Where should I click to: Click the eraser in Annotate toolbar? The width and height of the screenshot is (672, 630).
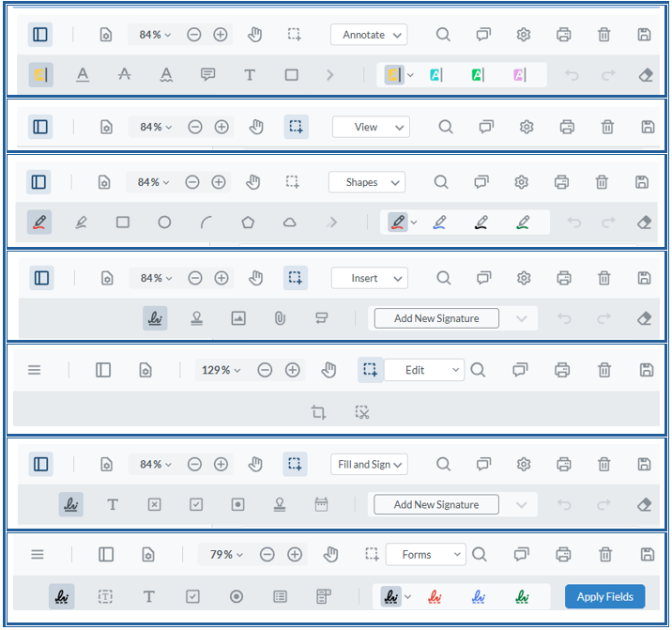click(x=646, y=75)
